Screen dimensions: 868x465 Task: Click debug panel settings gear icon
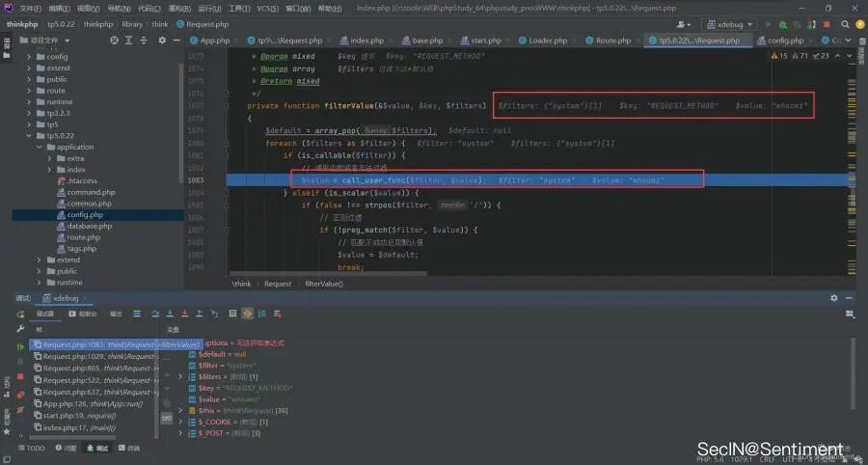pos(834,298)
